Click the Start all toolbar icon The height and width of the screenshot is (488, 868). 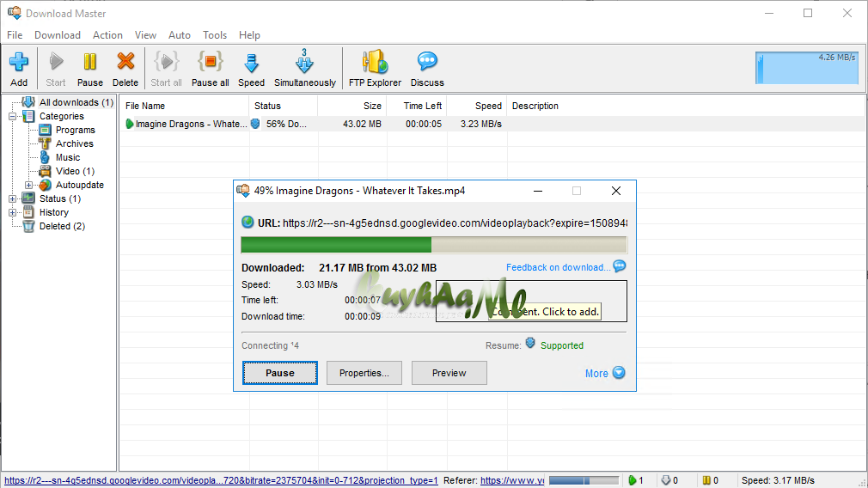point(166,62)
